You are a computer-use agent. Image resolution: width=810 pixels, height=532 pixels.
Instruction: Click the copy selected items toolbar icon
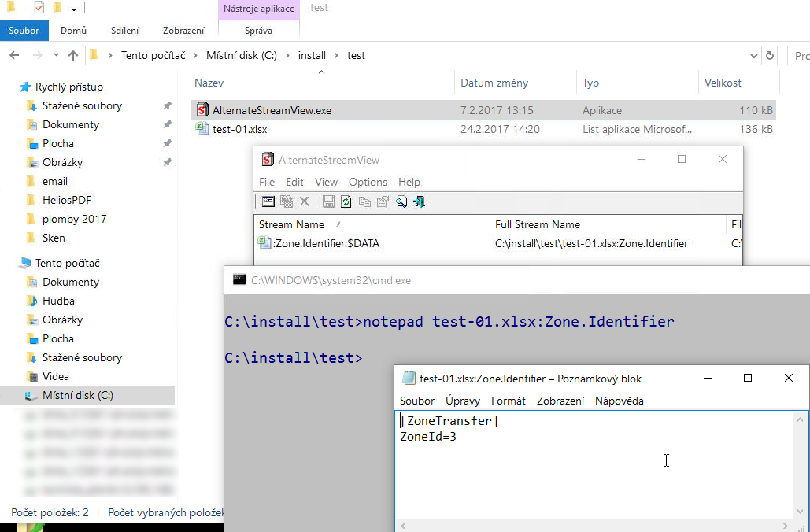tap(364, 201)
